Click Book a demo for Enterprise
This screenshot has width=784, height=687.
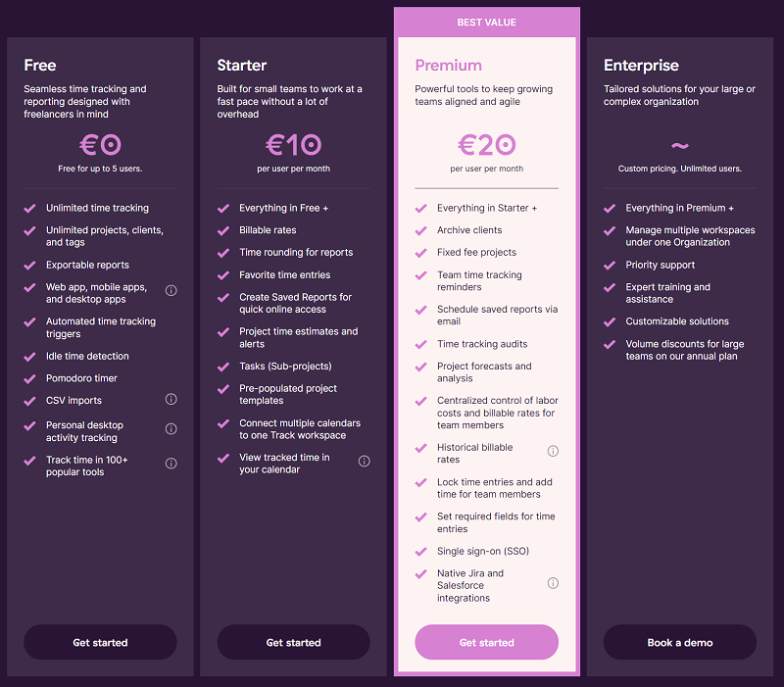point(679,642)
